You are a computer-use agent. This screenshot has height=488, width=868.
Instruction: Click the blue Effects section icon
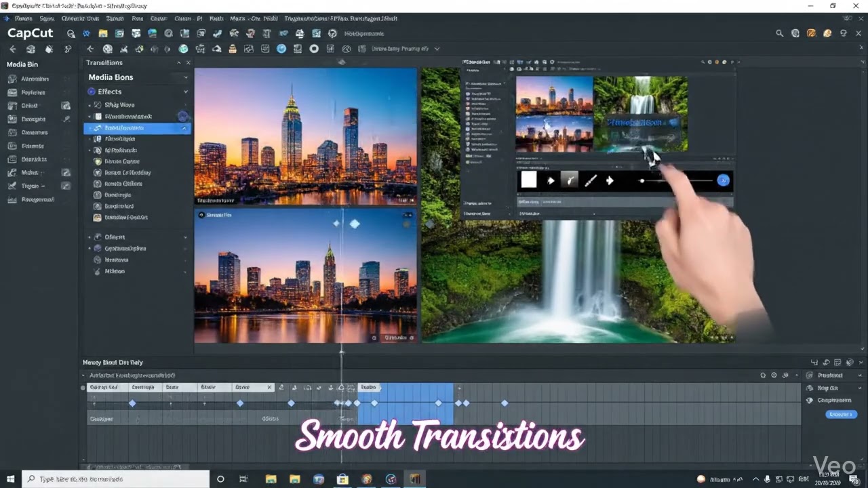click(92, 91)
